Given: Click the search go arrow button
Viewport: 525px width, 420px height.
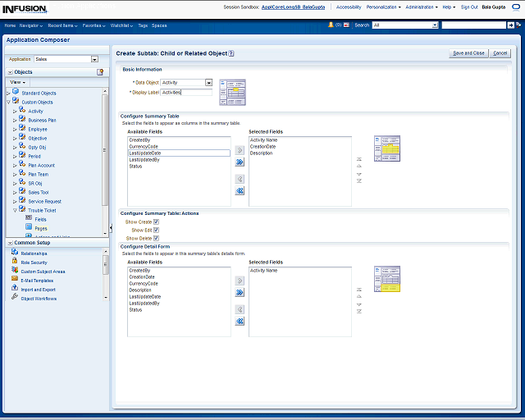Looking at the screenshot, I should pyautogui.click(x=511, y=25).
